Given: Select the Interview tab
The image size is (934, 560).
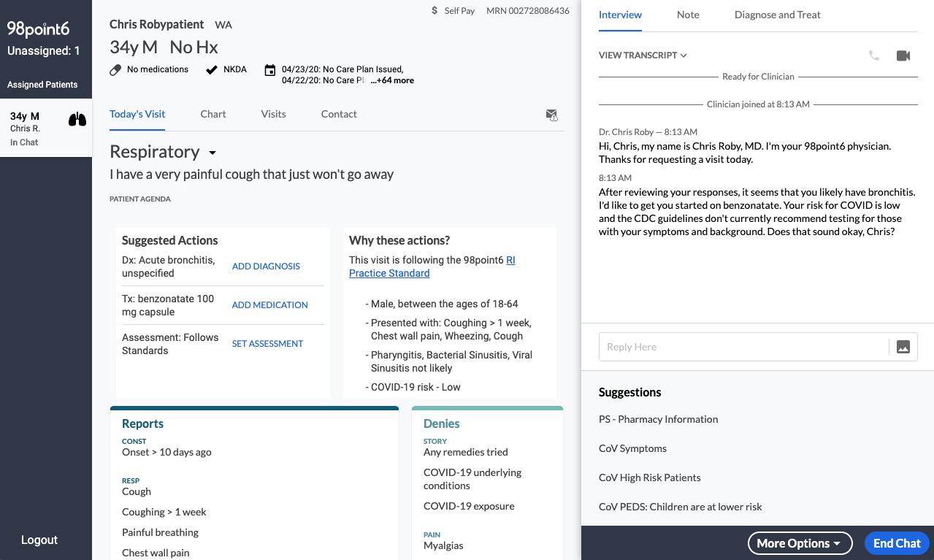Looking at the screenshot, I should pyautogui.click(x=621, y=15).
